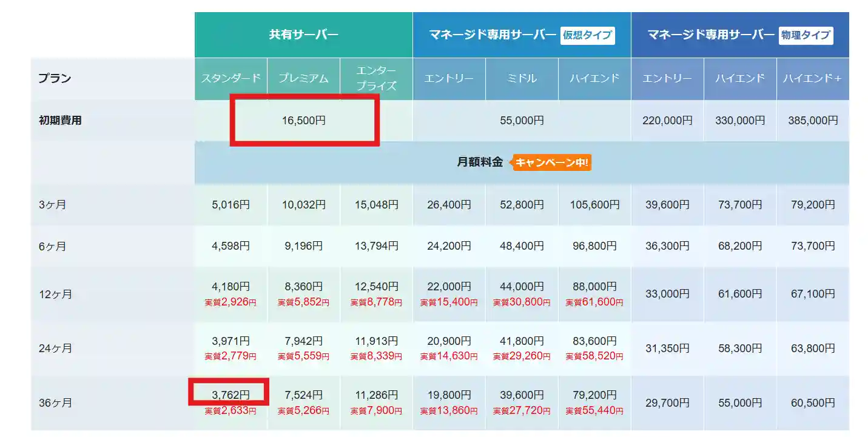Click the 物理タイプ badge

click(x=806, y=35)
